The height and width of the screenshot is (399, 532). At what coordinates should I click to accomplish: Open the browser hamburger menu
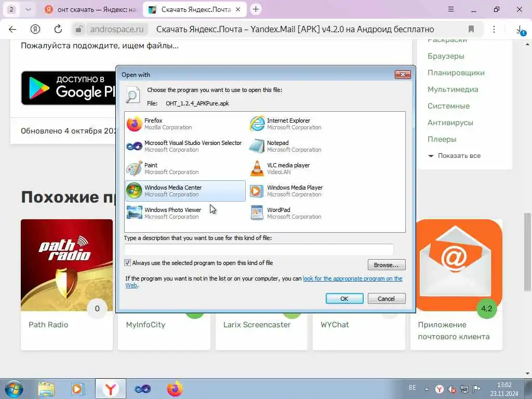pyautogui.click(x=451, y=9)
